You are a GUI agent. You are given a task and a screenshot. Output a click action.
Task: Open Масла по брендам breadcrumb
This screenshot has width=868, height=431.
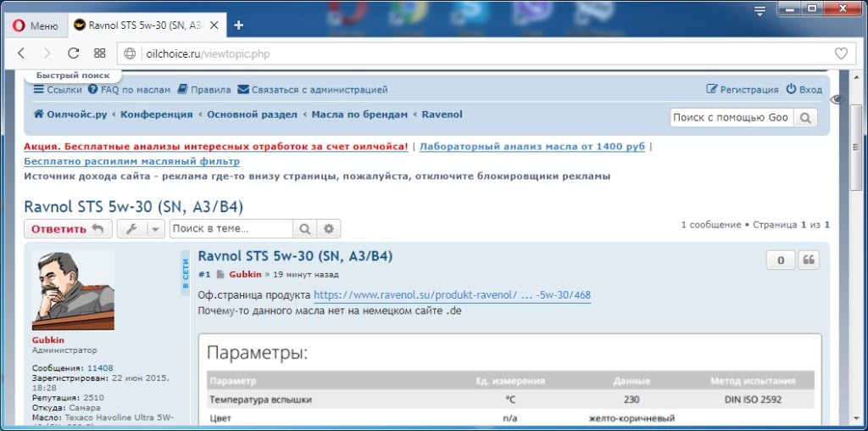(359, 115)
